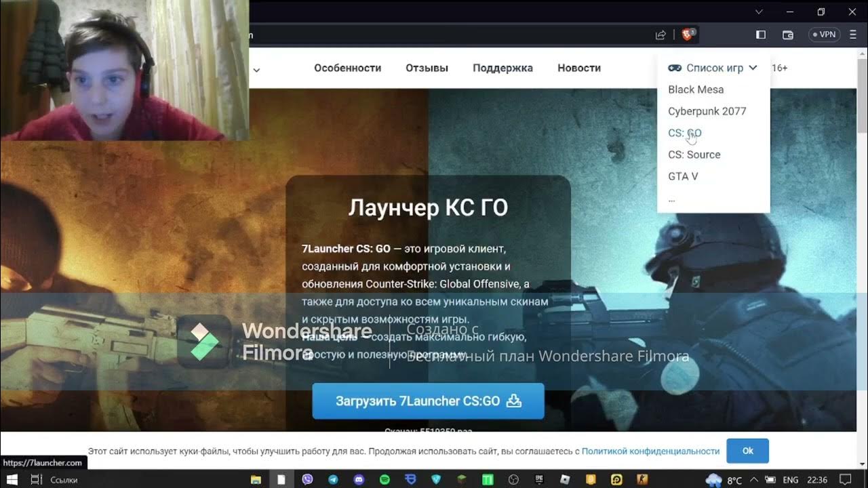868x488 pixels.
Task: Select Cyberpunk 2077 from the games list
Action: [x=707, y=111]
